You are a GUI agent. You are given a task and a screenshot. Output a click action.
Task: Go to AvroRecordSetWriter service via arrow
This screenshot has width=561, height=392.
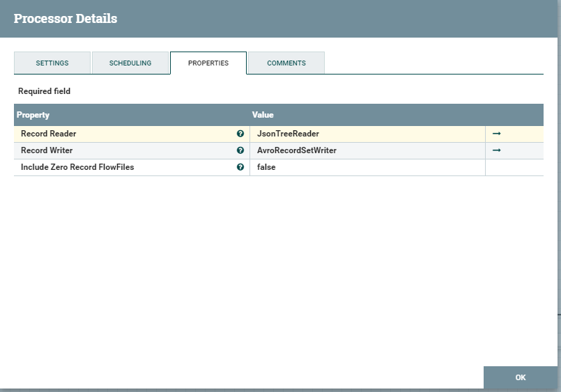pyautogui.click(x=497, y=150)
